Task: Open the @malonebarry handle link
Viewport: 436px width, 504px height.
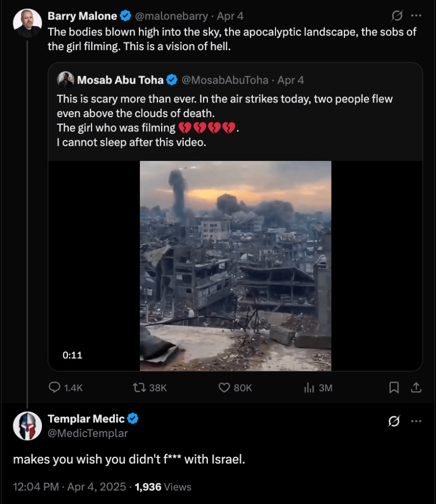Action: point(171,16)
